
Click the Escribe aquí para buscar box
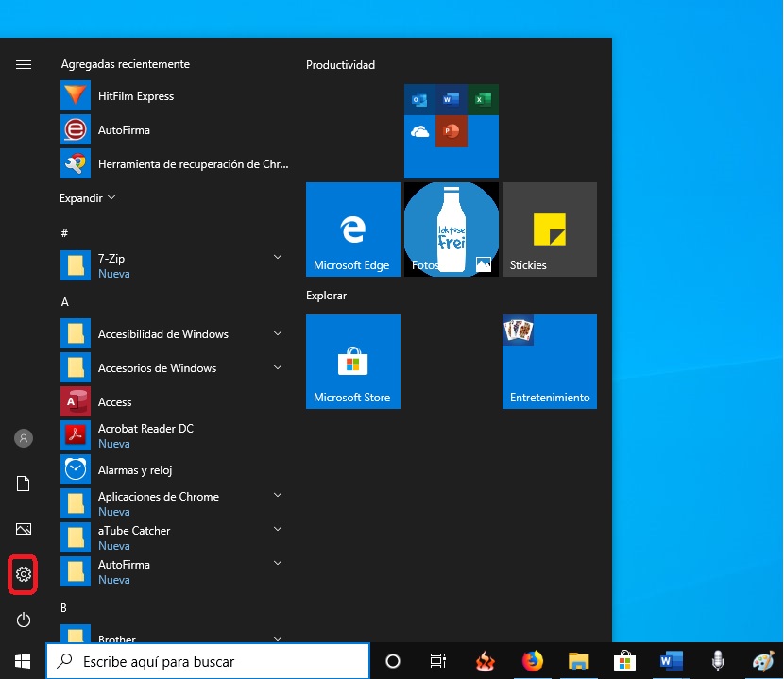pyautogui.click(x=208, y=661)
